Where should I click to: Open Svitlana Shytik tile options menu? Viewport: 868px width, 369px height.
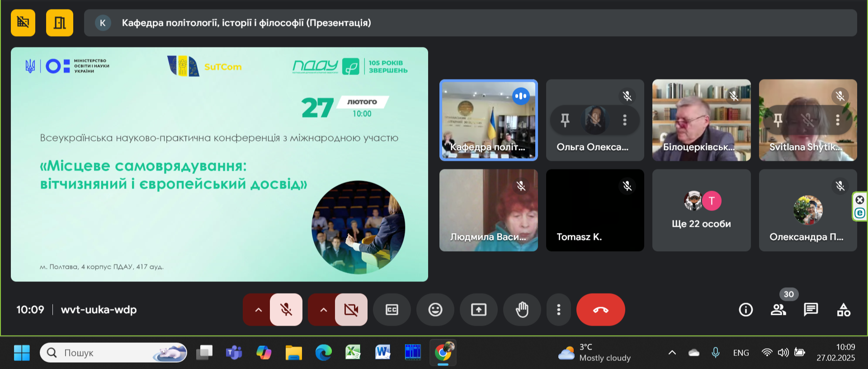[838, 120]
